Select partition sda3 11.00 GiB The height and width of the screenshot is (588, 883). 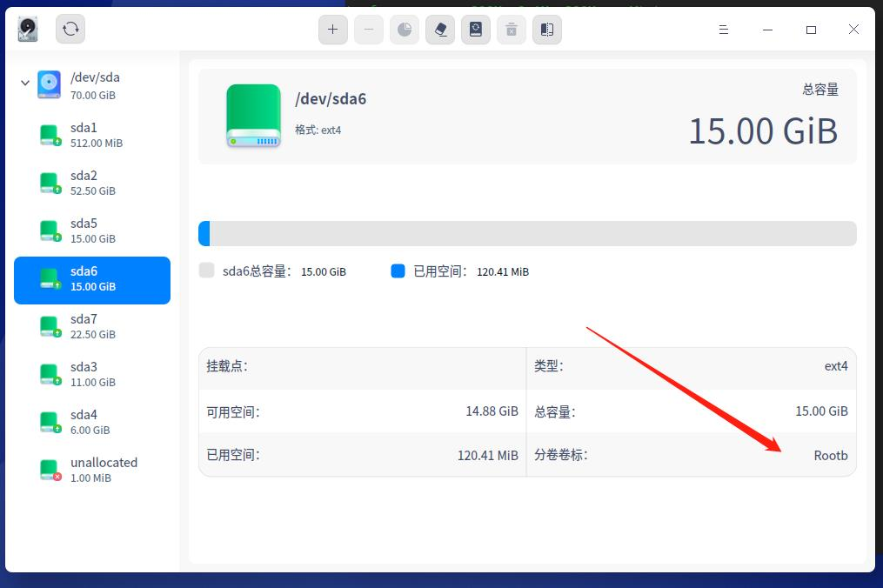[x=92, y=375]
